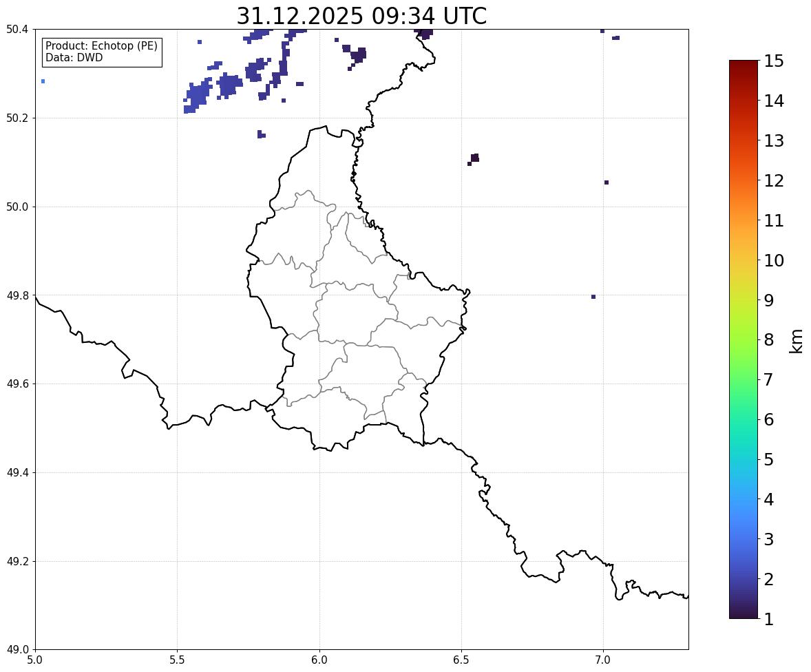The height and width of the screenshot is (672, 811).
Task: Click the title '31.12.2025 09:34 UTC'
Action: point(361,16)
